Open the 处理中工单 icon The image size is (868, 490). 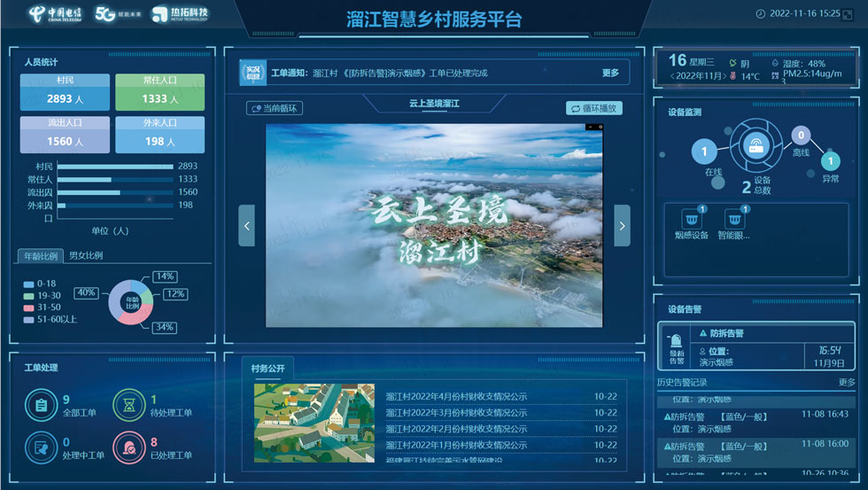pos(41,447)
